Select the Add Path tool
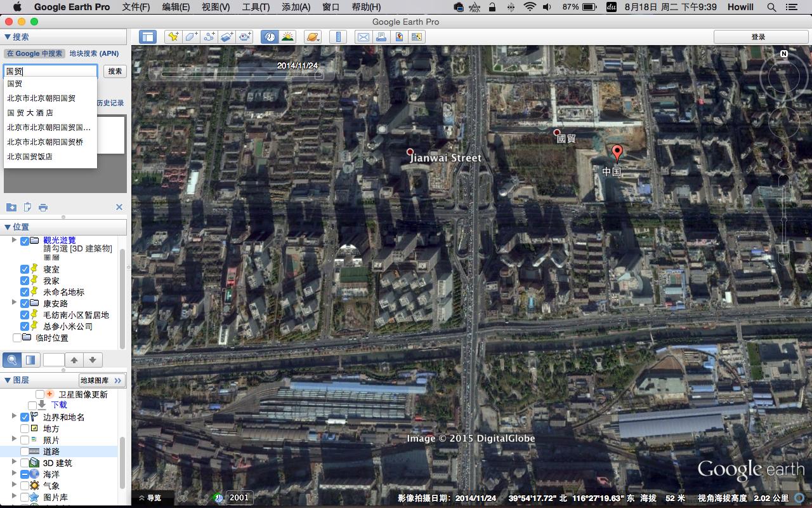This screenshot has height=508, width=812. click(x=208, y=36)
